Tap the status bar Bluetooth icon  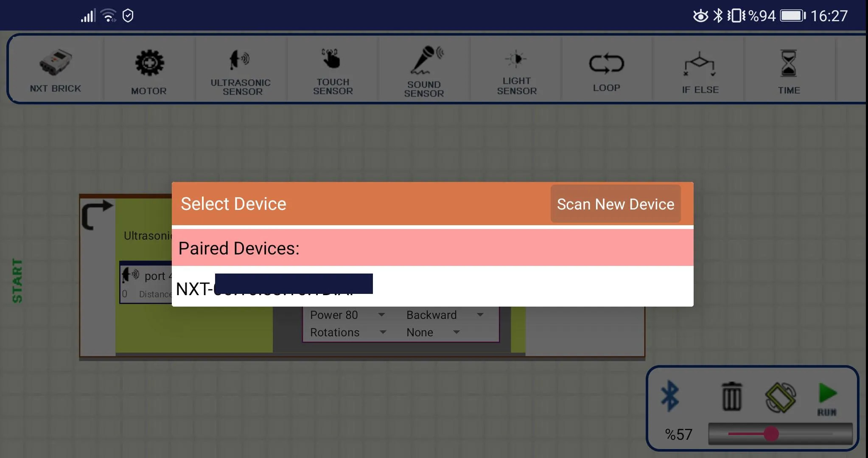coord(718,16)
